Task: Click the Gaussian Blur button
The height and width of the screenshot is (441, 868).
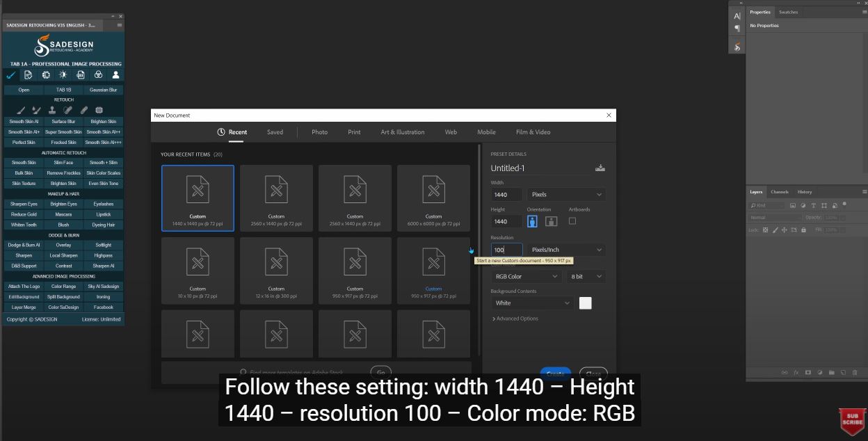Action: pyautogui.click(x=104, y=90)
